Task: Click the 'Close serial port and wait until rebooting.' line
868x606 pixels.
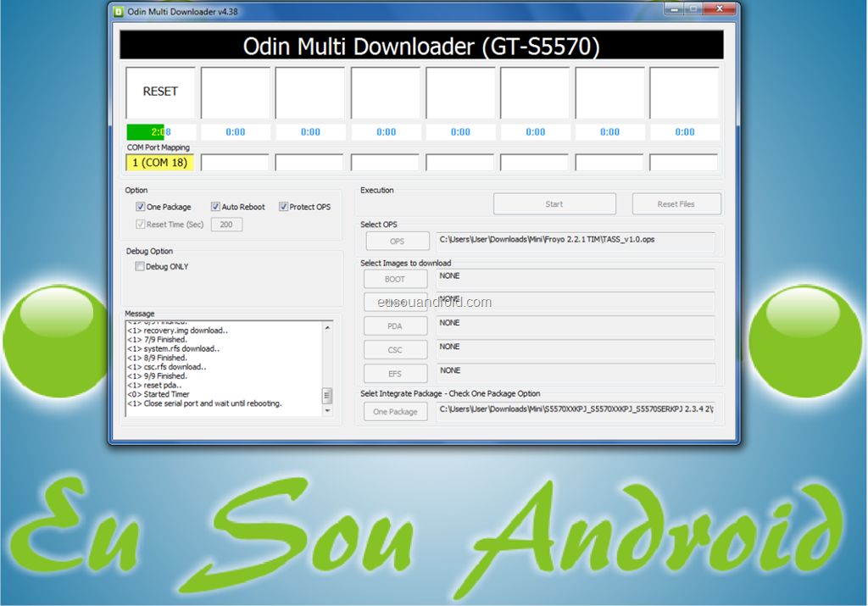Action: point(204,403)
